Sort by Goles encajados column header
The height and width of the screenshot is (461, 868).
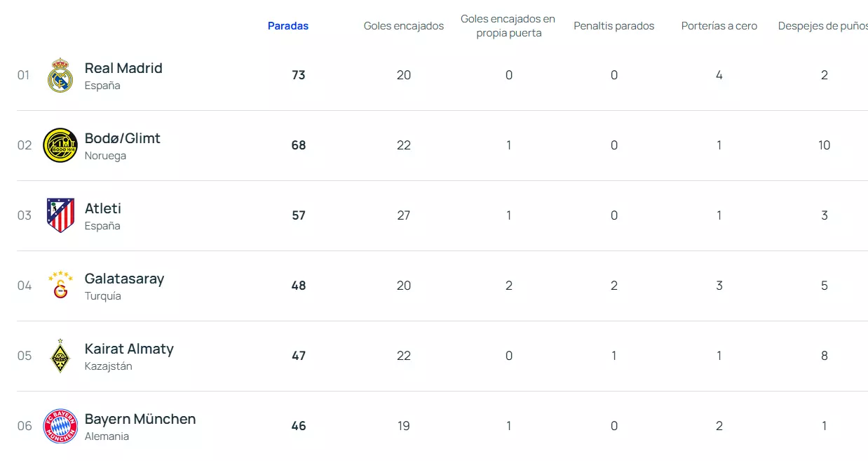(x=404, y=26)
